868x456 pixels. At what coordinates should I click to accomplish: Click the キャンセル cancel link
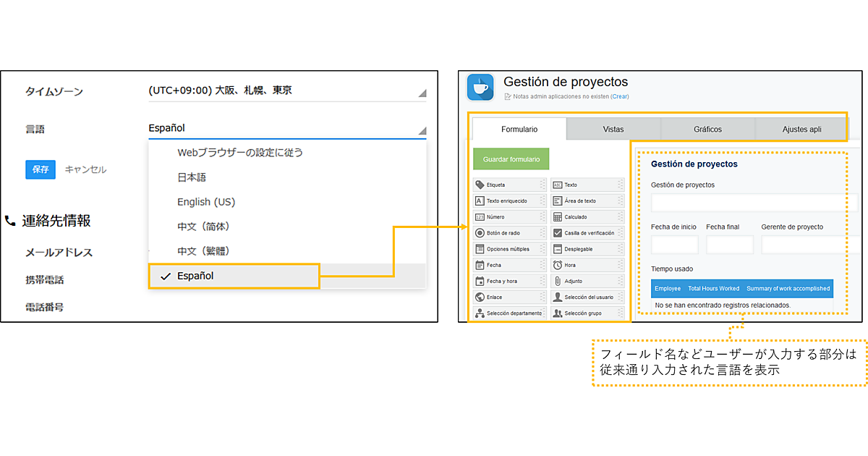pos(85,169)
